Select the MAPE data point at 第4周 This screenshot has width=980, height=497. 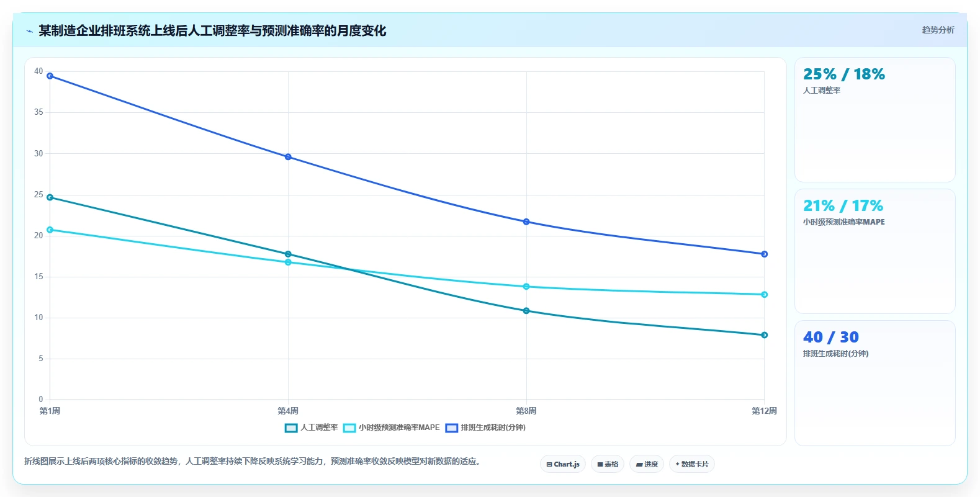click(x=288, y=262)
